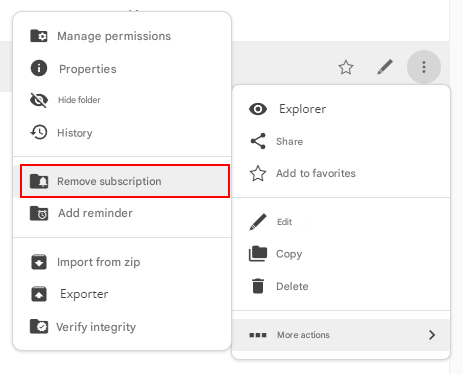This screenshot has height=374, width=463.
Task: Toggle the star icon in the toolbar
Action: 346,67
